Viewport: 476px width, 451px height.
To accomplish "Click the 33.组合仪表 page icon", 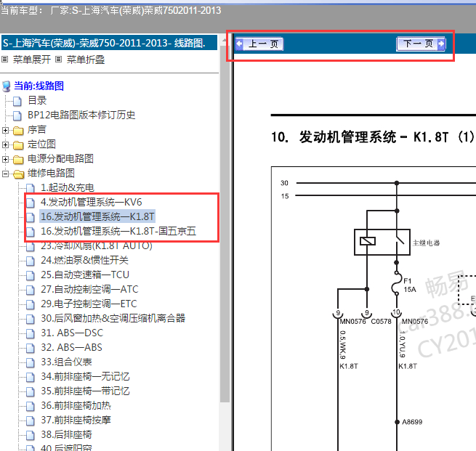I will point(30,362).
